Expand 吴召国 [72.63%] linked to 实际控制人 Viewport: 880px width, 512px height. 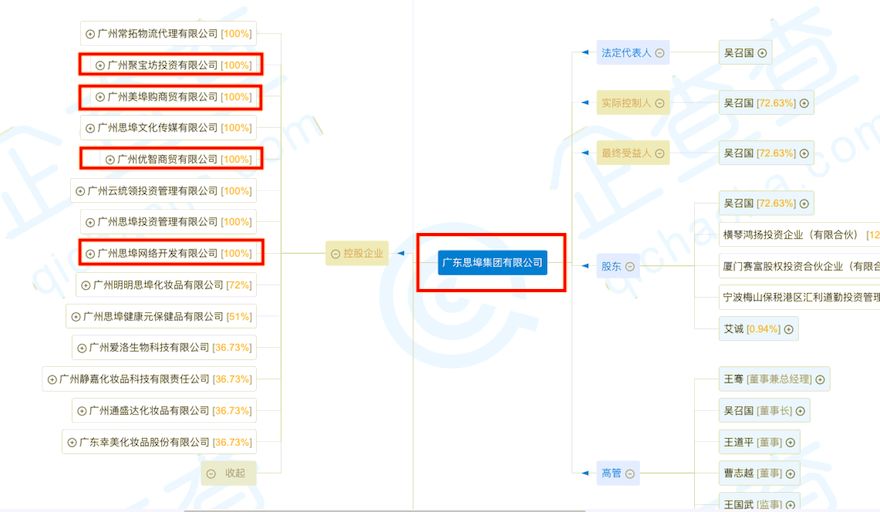point(804,103)
